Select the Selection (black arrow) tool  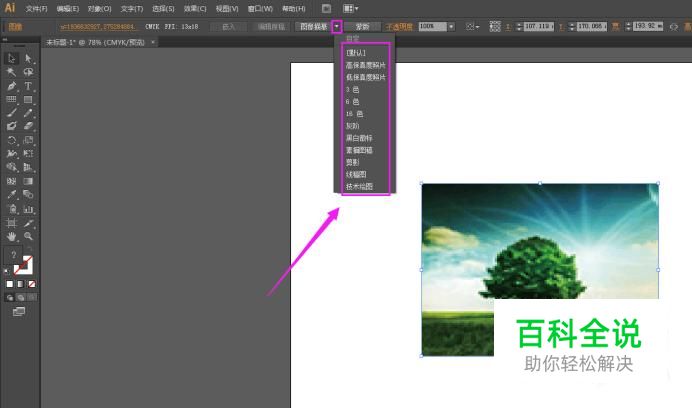pyautogui.click(x=11, y=59)
